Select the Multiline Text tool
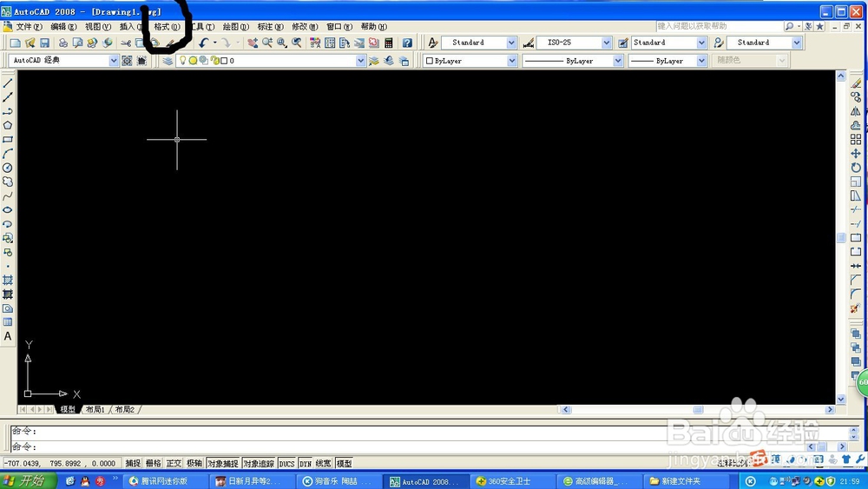 pos(8,336)
